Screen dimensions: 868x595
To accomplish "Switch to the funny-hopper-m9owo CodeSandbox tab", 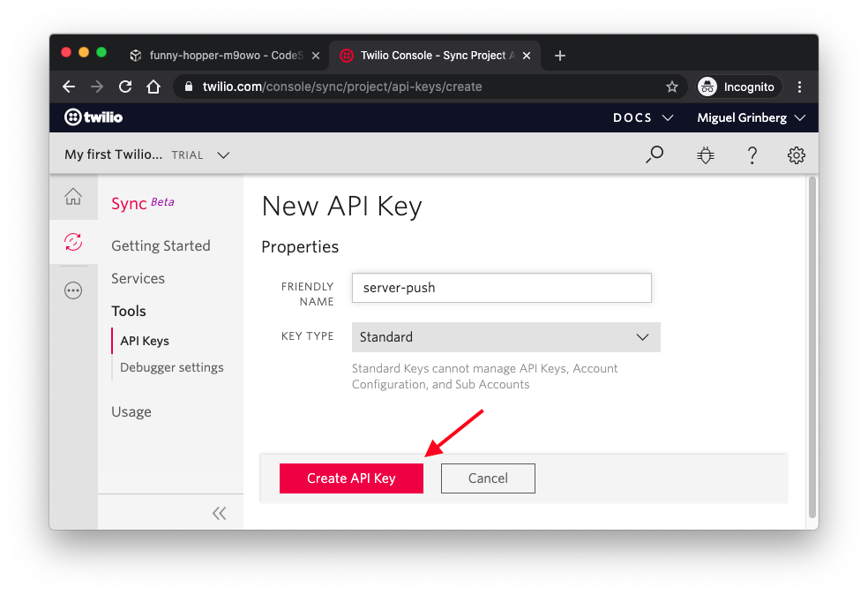I will 224,56.
